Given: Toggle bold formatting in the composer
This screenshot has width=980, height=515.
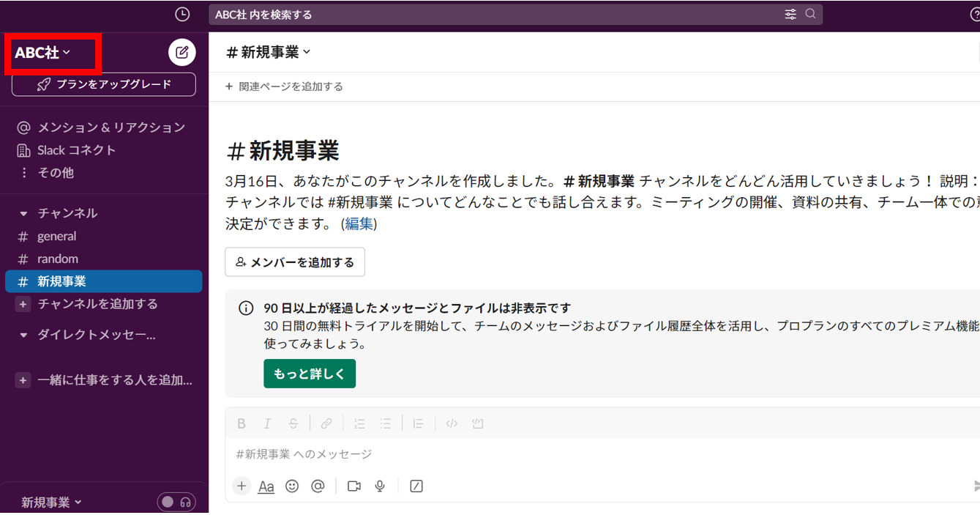Looking at the screenshot, I should tap(242, 423).
